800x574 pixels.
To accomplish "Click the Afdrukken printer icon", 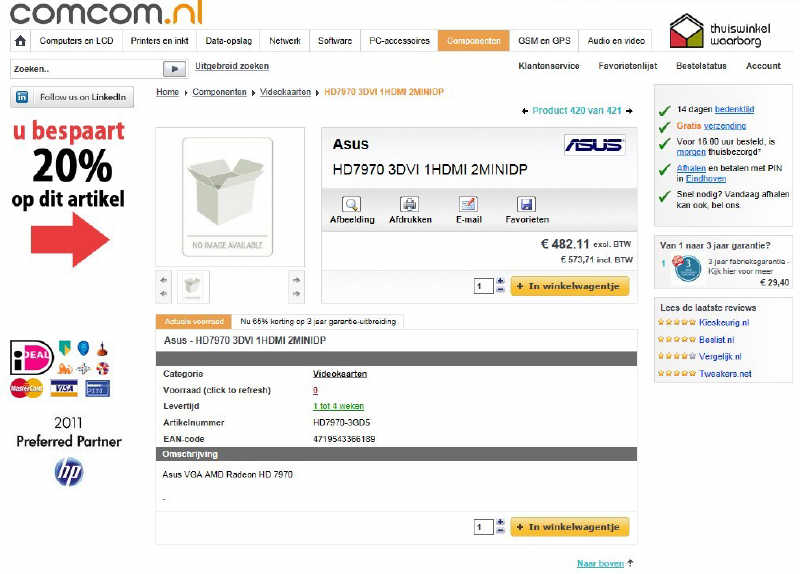I will point(410,205).
